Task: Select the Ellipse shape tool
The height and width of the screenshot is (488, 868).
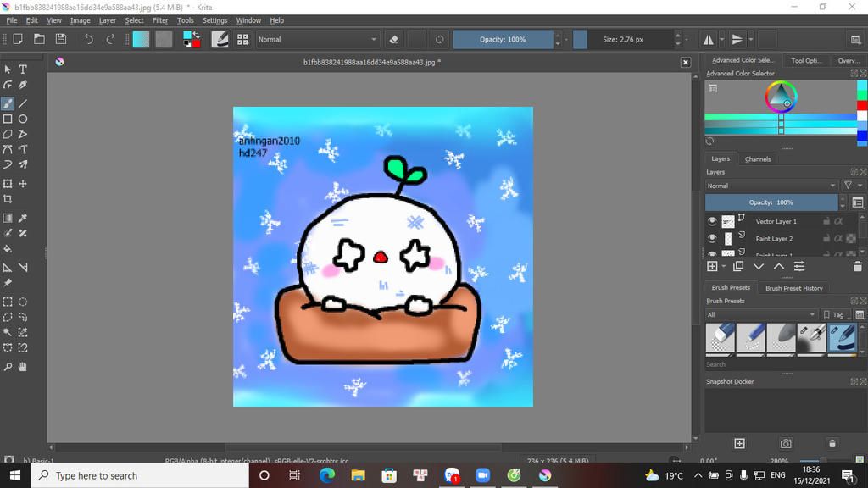Action: point(23,119)
